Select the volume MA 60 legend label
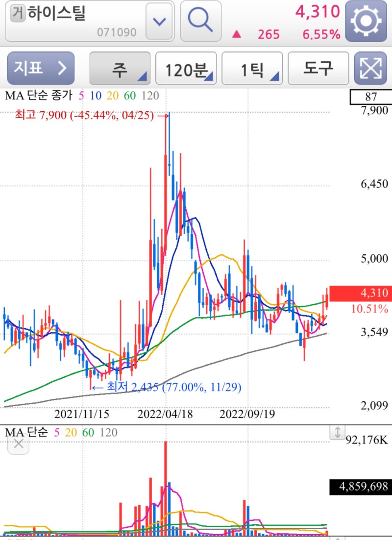This screenshot has height=540, width=392. click(88, 432)
